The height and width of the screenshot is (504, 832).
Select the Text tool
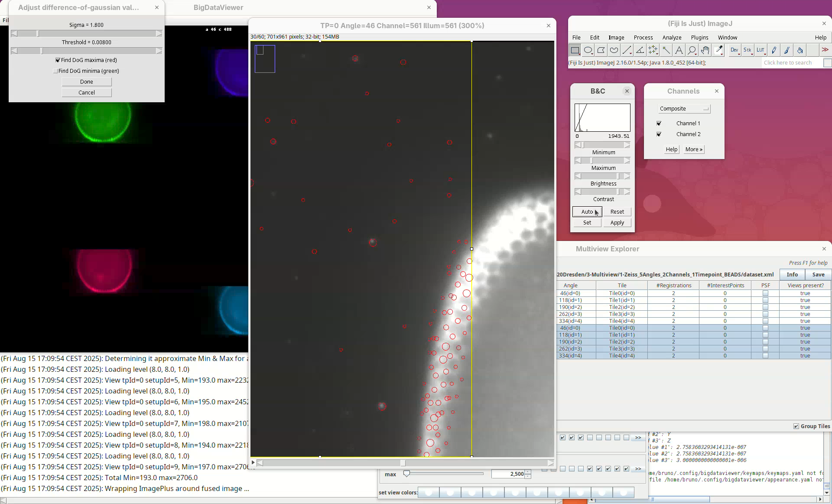click(679, 50)
